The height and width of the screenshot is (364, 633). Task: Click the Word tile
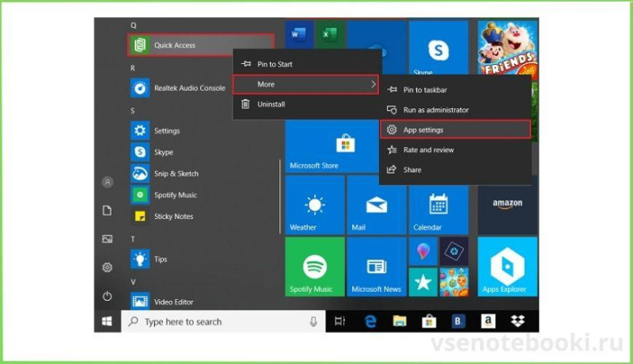point(299,35)
